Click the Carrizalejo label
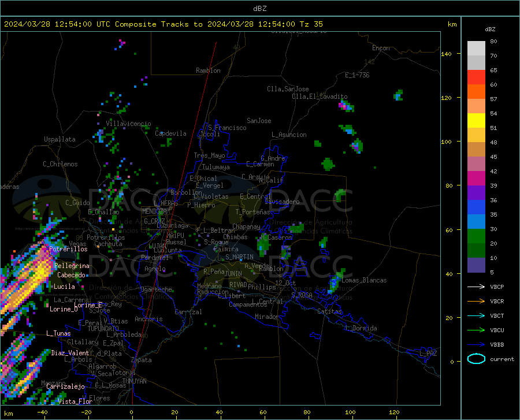 (65, 386)
